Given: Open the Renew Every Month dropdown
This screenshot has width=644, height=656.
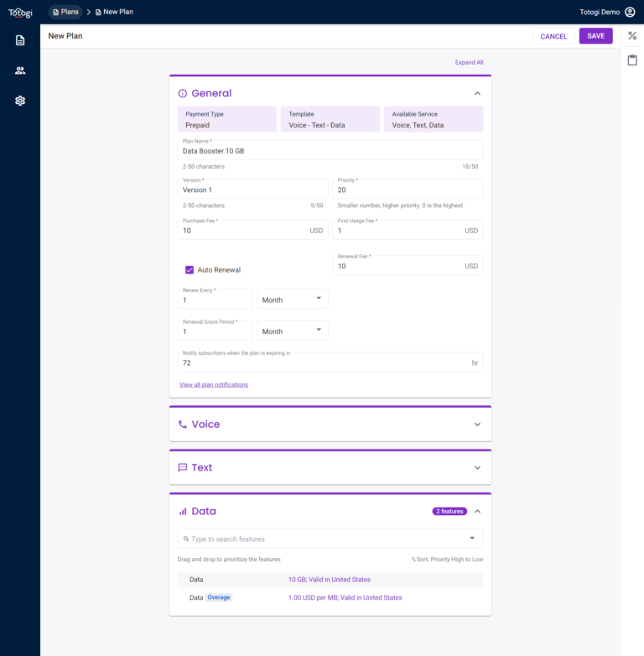Looking at the screenshot, I should click(292, 299).
